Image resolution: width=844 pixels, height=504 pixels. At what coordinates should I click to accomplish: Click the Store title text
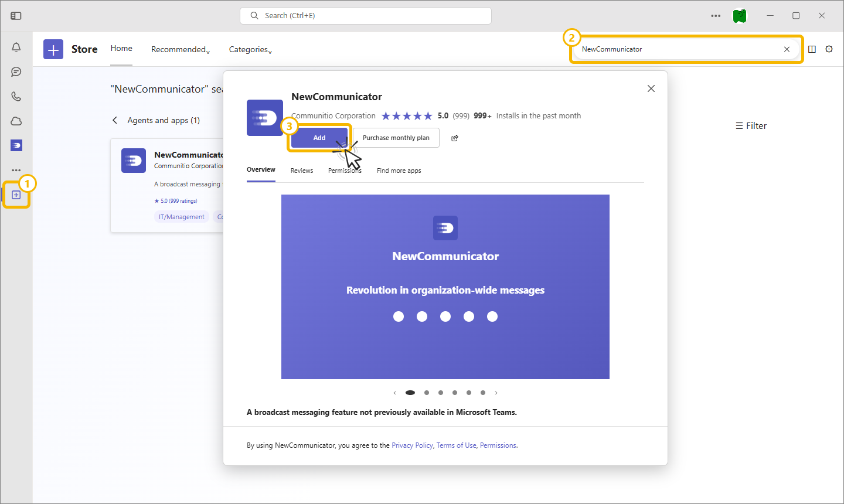pyautogui.click(x=84, y=49)
